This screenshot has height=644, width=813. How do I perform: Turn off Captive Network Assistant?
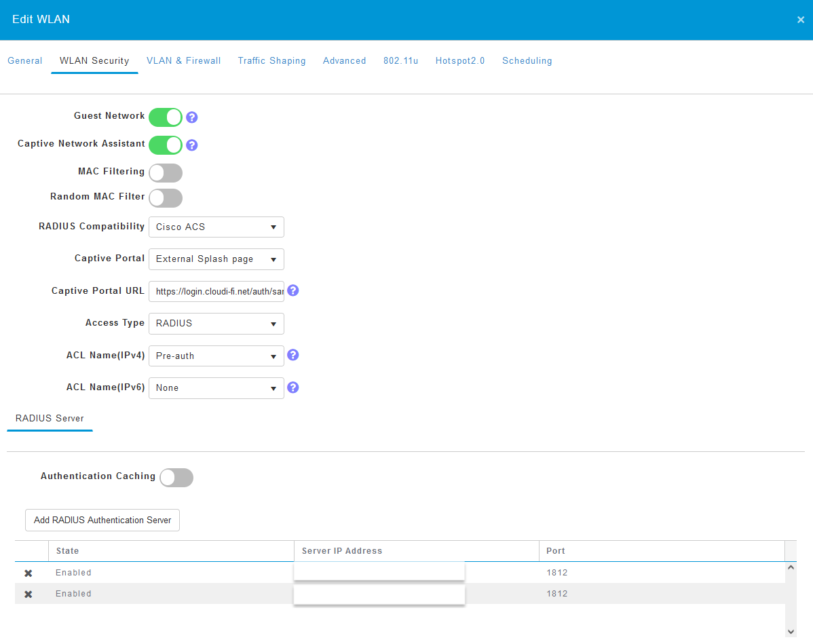click(165, 145)
